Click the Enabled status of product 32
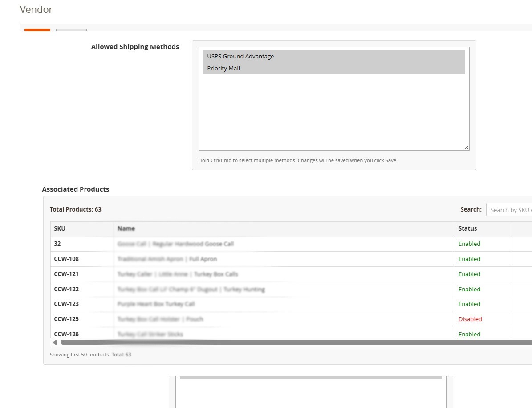The height and width of the screenshot is (408, 532). coord(469,244)
